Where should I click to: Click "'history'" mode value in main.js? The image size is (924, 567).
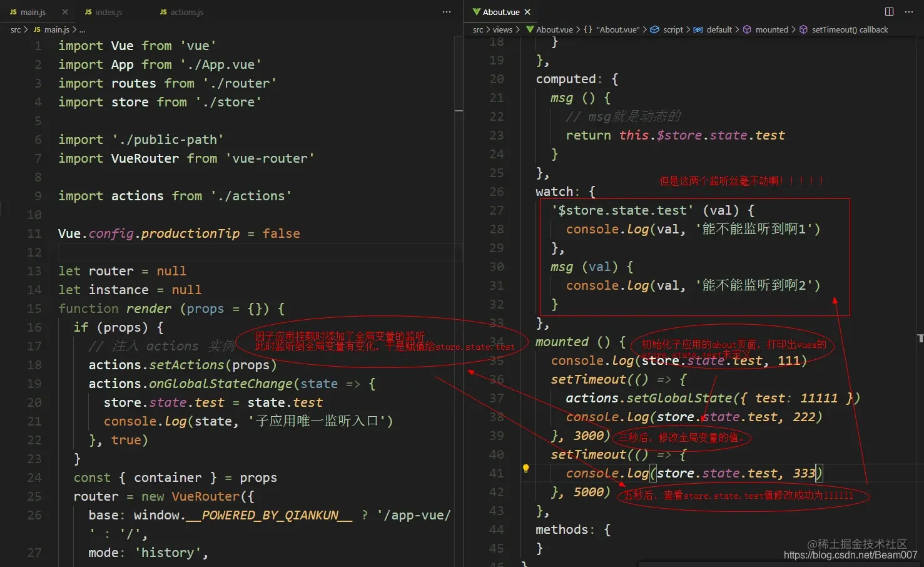coord(168,553)
